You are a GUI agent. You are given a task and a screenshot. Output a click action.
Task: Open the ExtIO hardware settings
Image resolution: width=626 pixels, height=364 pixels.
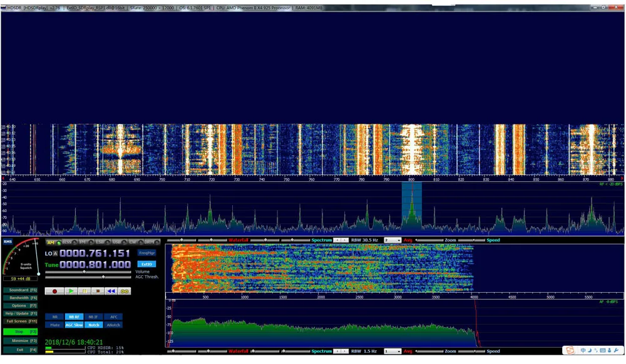point(146,264)
